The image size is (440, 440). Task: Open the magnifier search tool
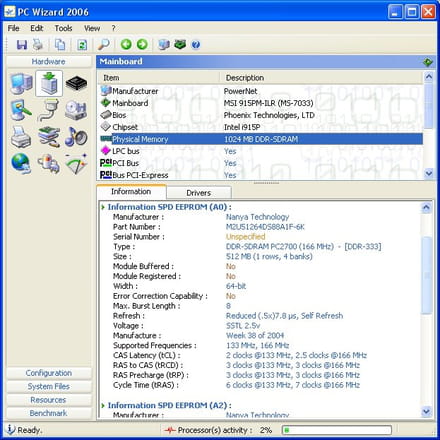coord(104,44)
